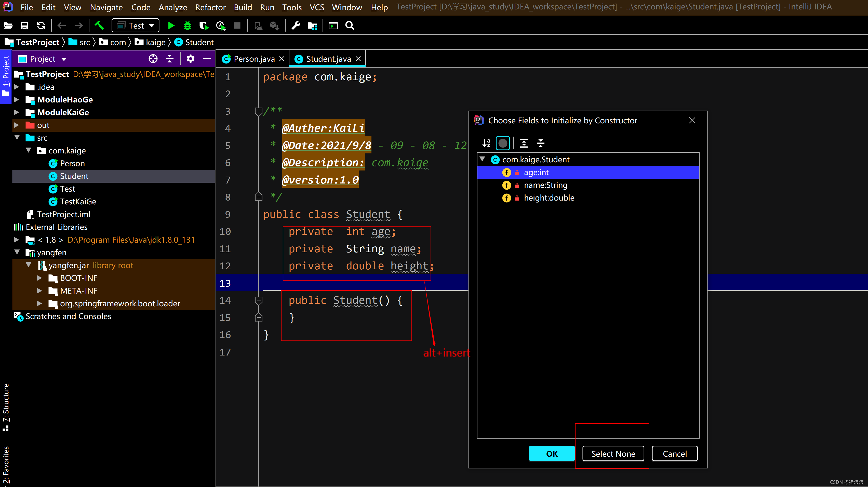Toggle the 1: Project side tab

tap(6, 77)
